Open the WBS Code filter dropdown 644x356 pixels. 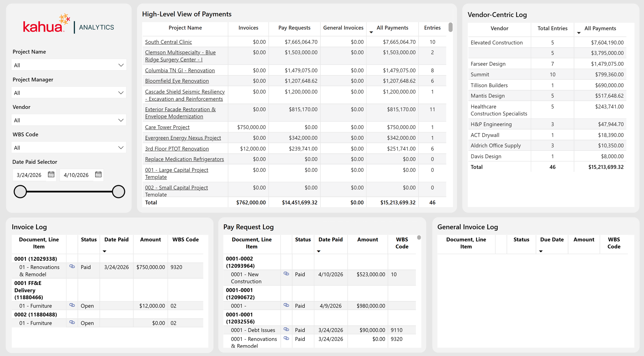(69, 148)
